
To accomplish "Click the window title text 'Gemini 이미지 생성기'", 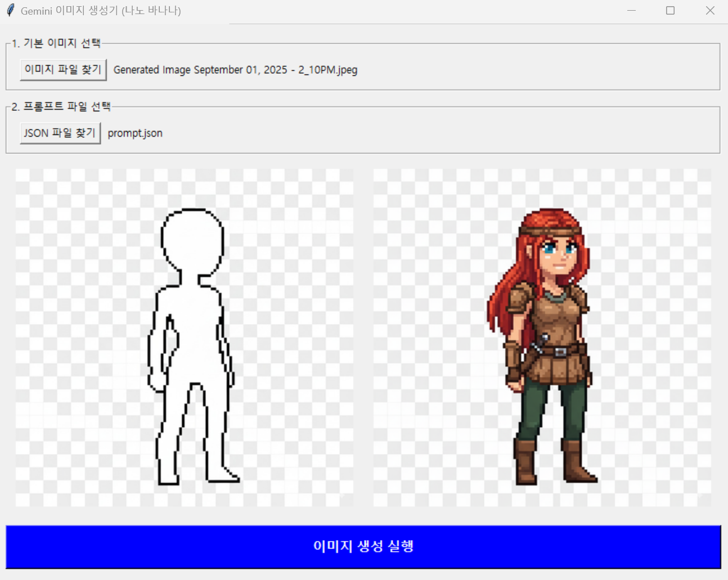I will pyautogui.click(x=101, y=11).
